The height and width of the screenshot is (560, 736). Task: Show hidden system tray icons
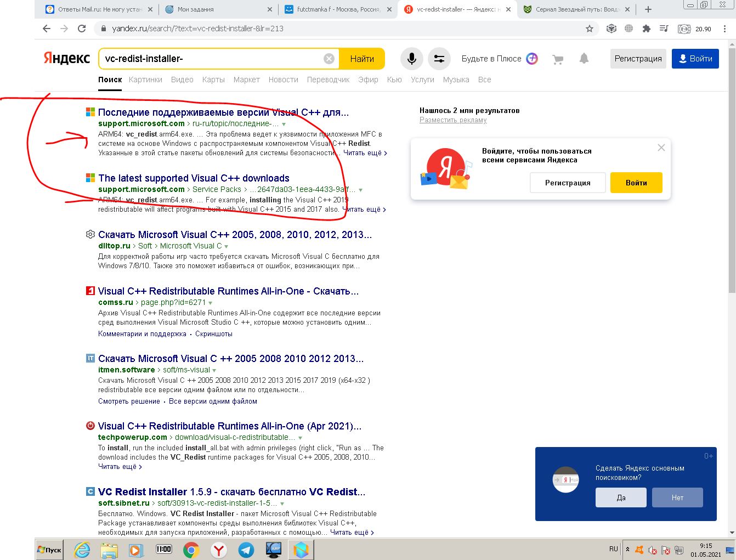click(627, 550)
